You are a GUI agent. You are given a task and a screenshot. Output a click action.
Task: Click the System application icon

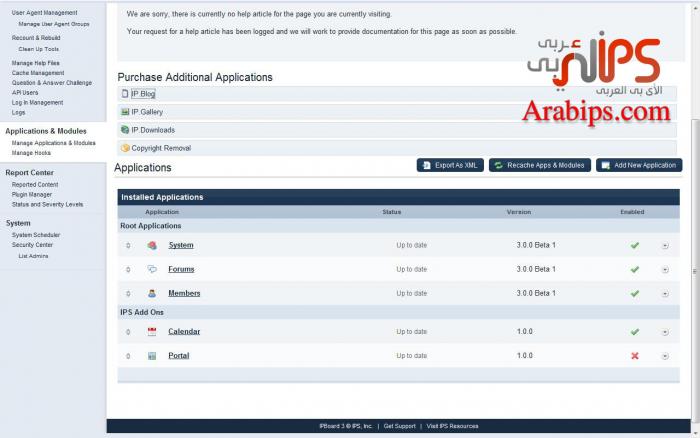click(x=152, y=245)
